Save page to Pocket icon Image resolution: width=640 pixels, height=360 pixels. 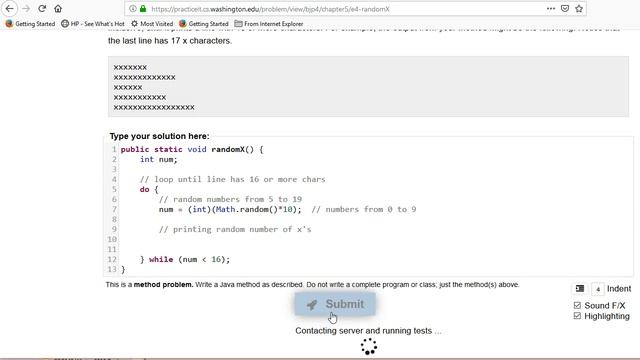565,9
